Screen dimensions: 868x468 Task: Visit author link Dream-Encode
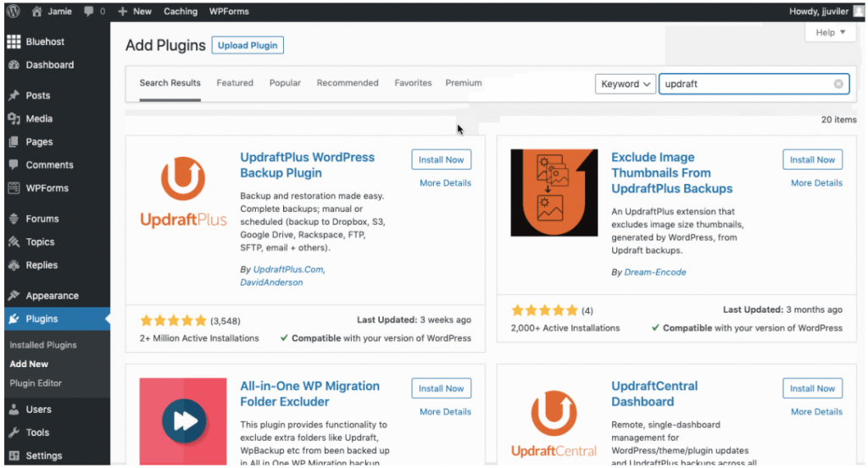point(655,272)
